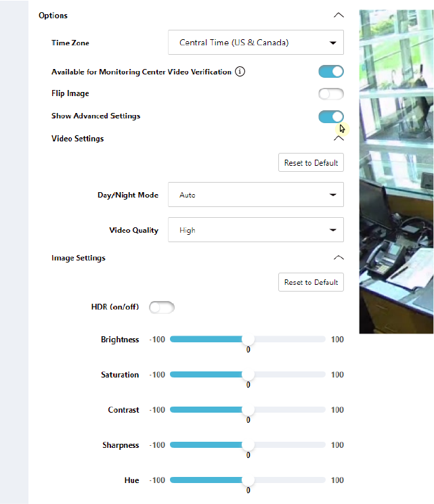Image resolution: width=434 pixels, height=504 pixels.
Task: Open the Video Quality dropdown
Action: click(x=256, y=230)
